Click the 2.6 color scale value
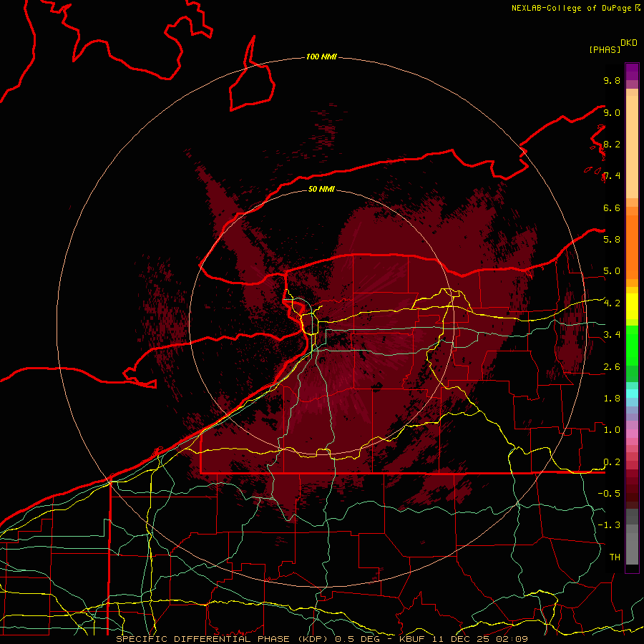Viewport: 644px width, 644px height. point(612,367)
